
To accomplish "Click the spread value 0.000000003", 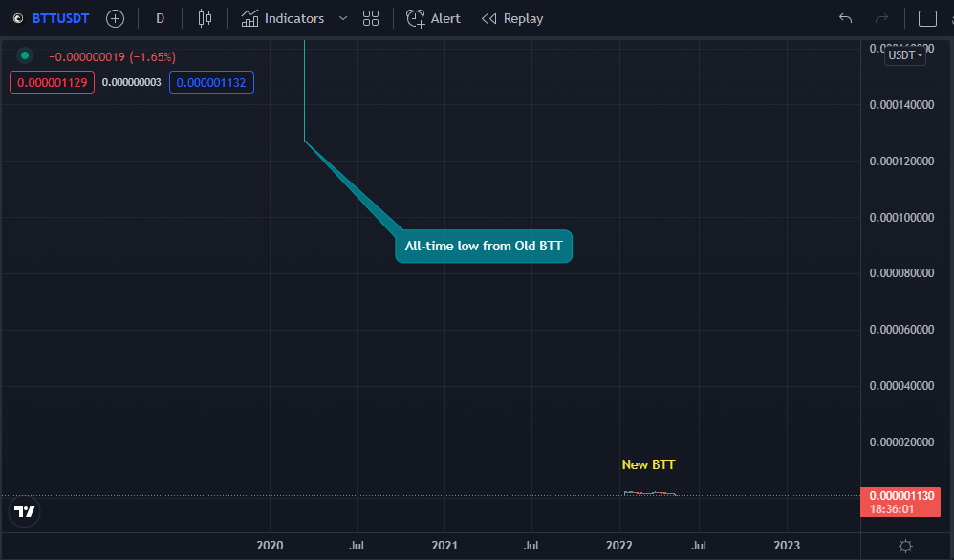I will tap(131, 83).
